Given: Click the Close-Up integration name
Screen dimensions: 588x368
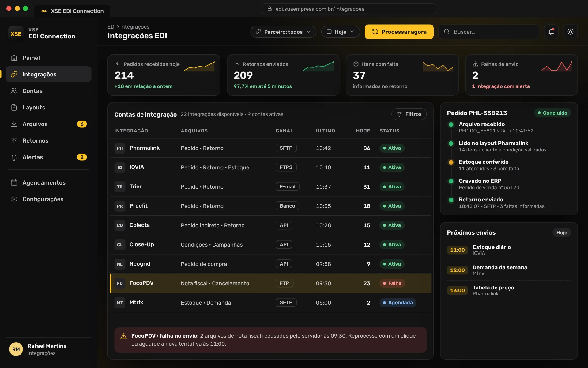Looking at the screenshot, I should point(142,244).
